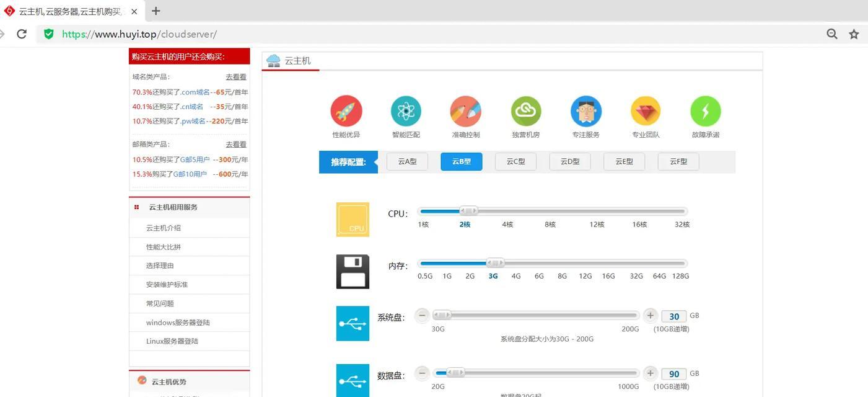The width and height of the screenshot is (868, 397).
Task: Click the 云主机租用服务 section header
Action: (x=190, y=207)
